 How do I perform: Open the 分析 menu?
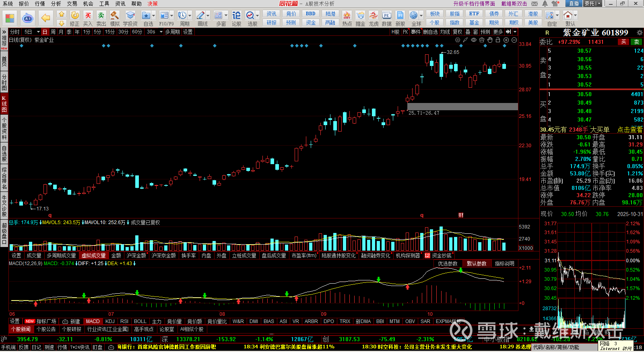click(56, 4)
